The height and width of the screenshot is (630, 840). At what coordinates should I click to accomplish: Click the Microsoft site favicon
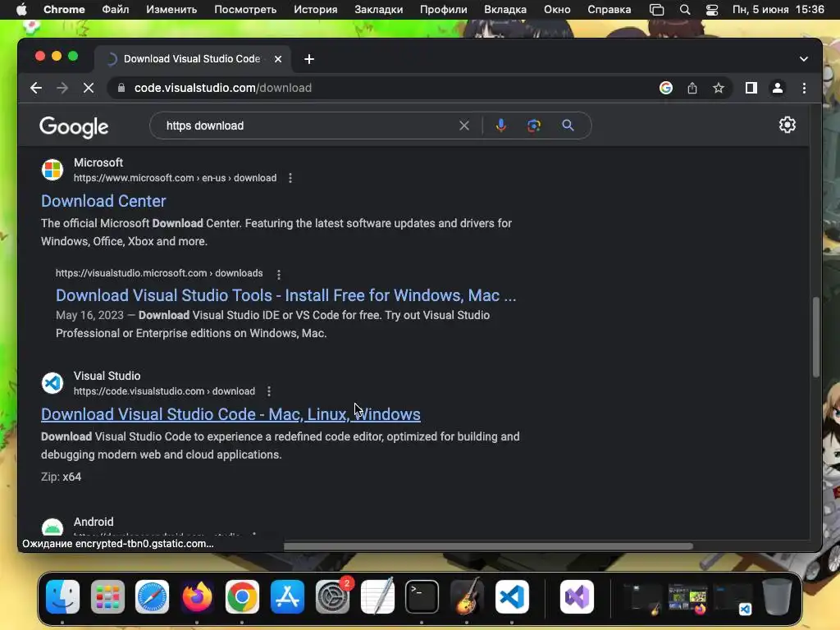point(52,170)
